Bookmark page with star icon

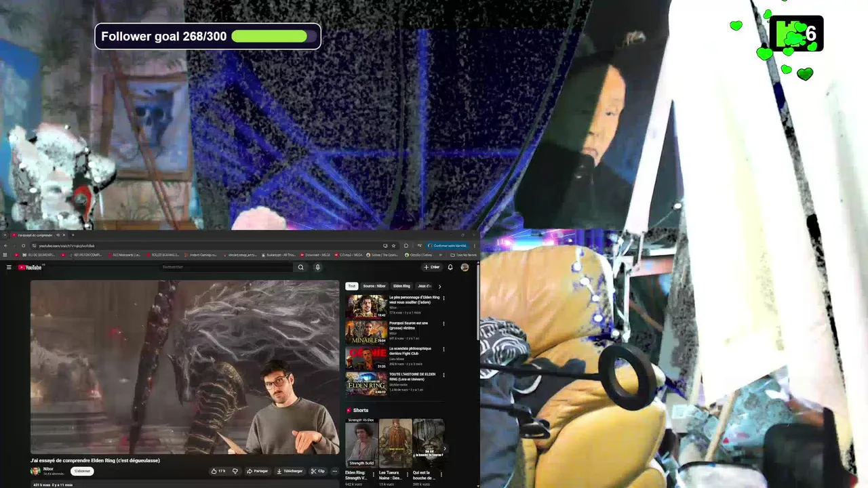393,246
